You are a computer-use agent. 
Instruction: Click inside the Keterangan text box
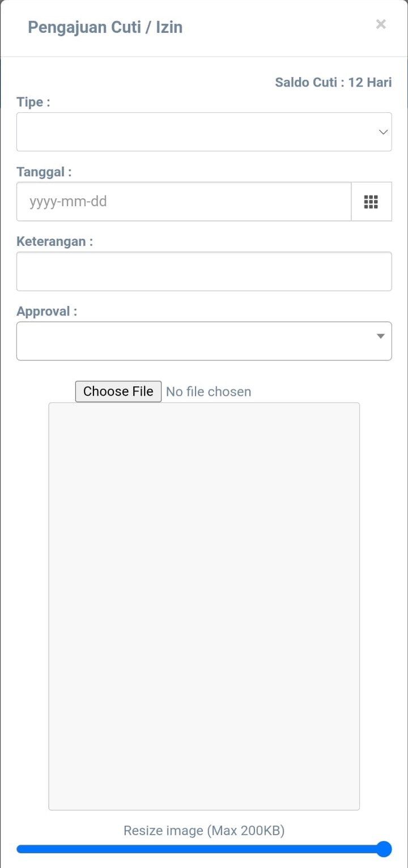(204, 271)
